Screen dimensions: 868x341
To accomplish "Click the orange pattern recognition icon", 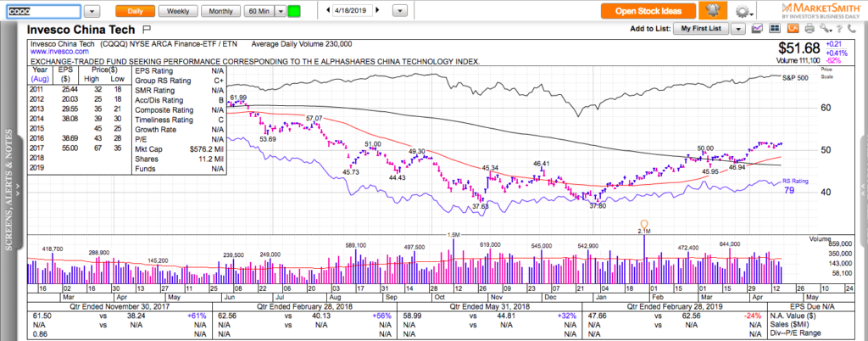I will click(x=793, y=29).
